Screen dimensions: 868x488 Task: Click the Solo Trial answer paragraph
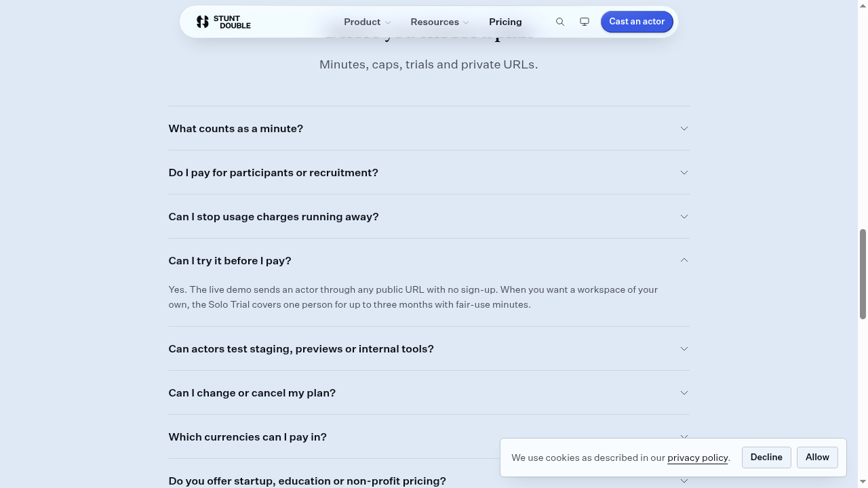(x=413, y=297)
